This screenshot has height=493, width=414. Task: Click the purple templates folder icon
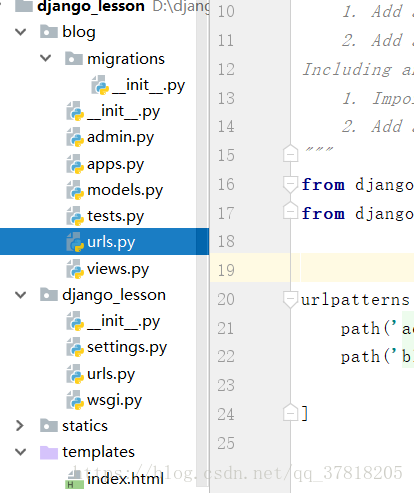pos(49,452)
